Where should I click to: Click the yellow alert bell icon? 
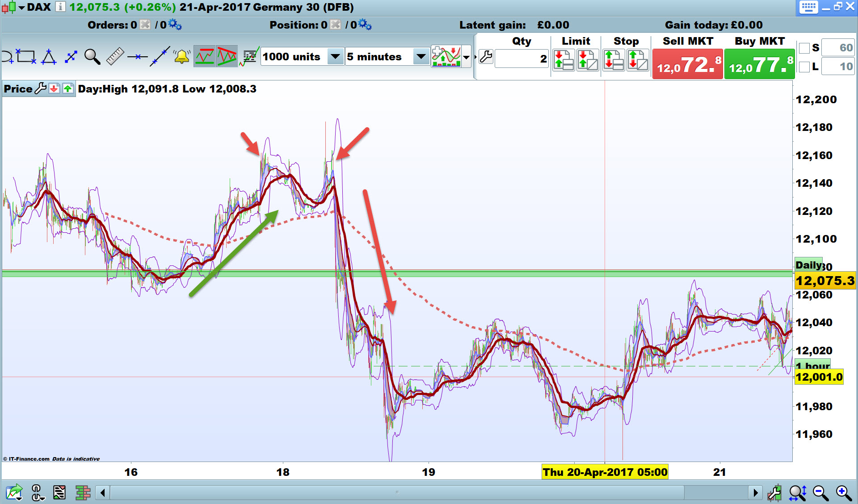[x=182, y=57]
